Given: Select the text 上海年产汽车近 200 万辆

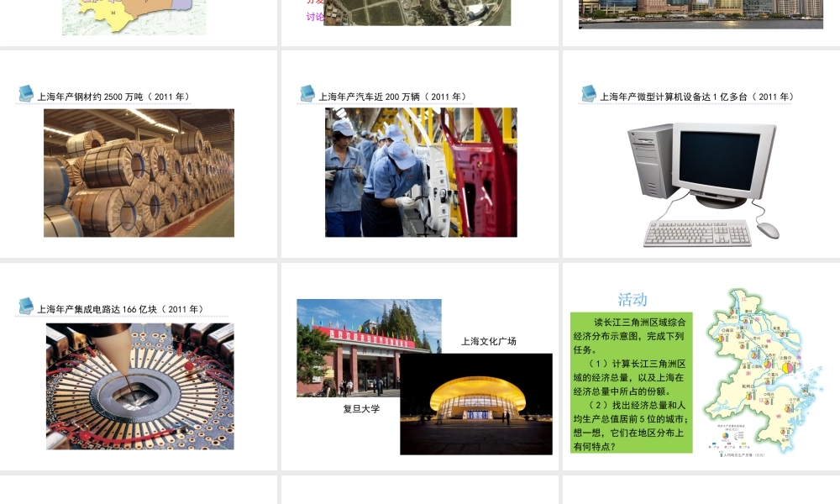Looking at the screenshot, I should (x=369, y=97).
